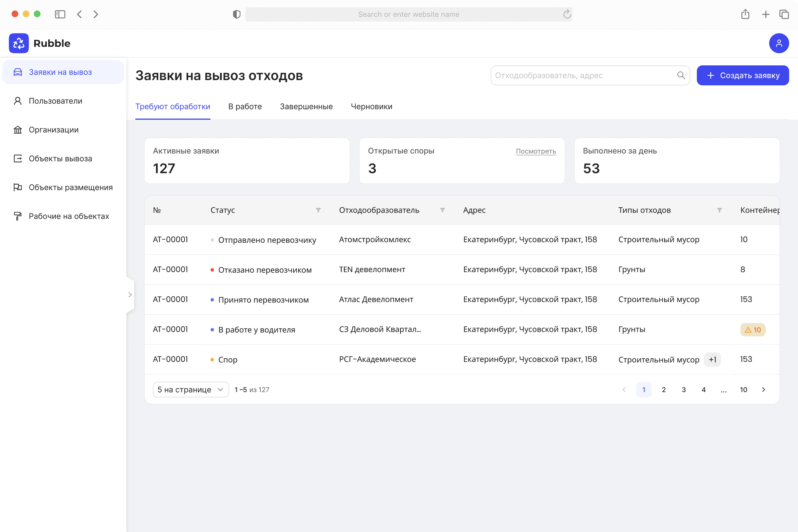This screenshot has height=532, width=798.
Task: Open the 5 на странице dropdown
Action: coord(191,389)
